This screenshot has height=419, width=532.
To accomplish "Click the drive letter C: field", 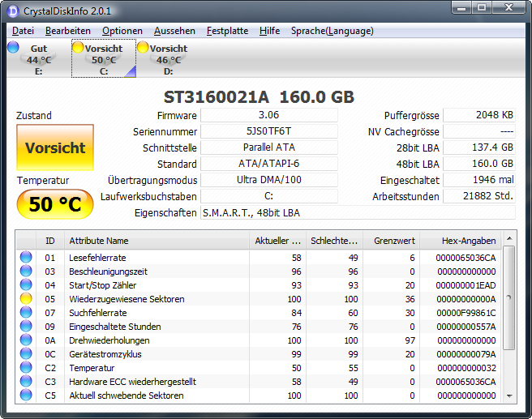I will click(x=269, y=196).
